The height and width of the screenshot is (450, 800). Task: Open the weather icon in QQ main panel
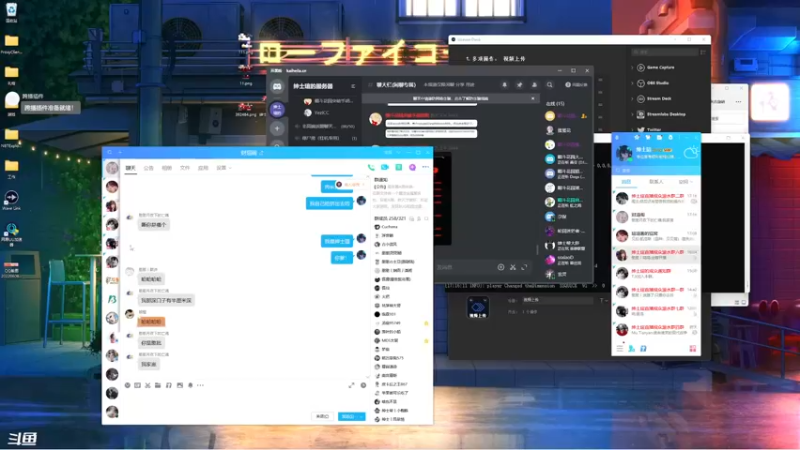691,152
